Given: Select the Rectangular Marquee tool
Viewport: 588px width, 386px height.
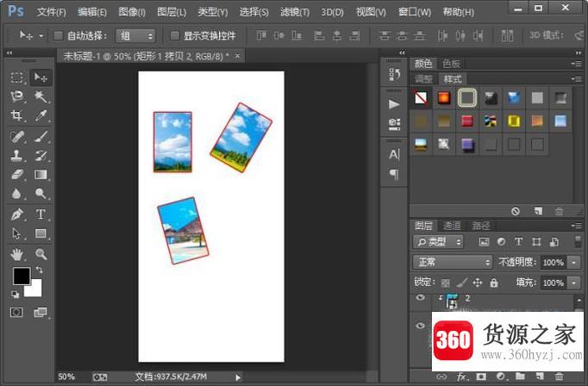Looking at the screenshot, I should coord(16,78).
